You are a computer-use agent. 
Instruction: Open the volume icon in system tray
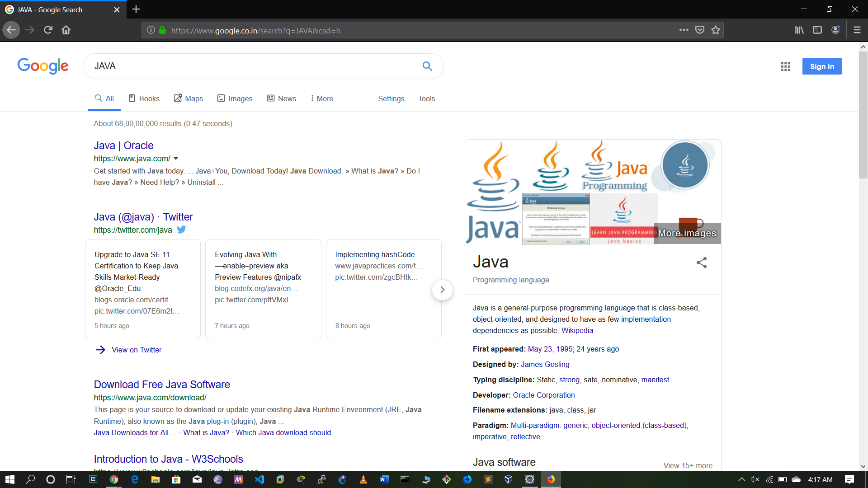click(x=755, y=479)
